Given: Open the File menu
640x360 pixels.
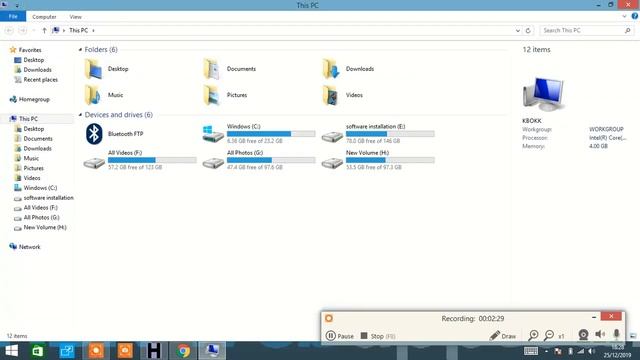Looking at the screenshot, I should click(x=13, y=16).
